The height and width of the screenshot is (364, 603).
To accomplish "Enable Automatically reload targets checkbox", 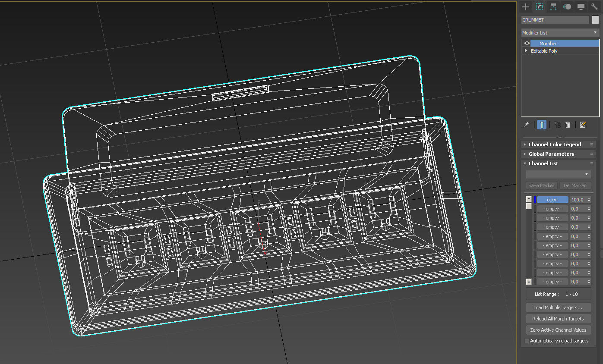I will point(527,341).
